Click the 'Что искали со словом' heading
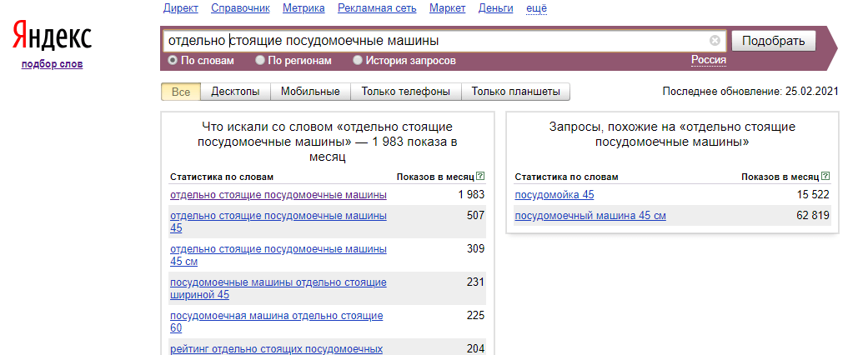Screen dimensions: 868x355 click(x=327, y=142)
